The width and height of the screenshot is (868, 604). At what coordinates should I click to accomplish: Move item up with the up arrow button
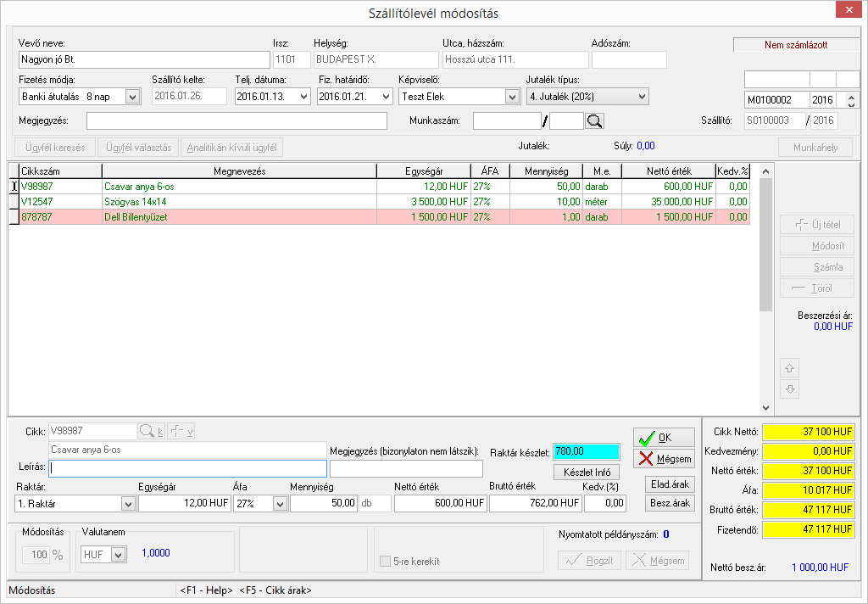click(790, 368)
